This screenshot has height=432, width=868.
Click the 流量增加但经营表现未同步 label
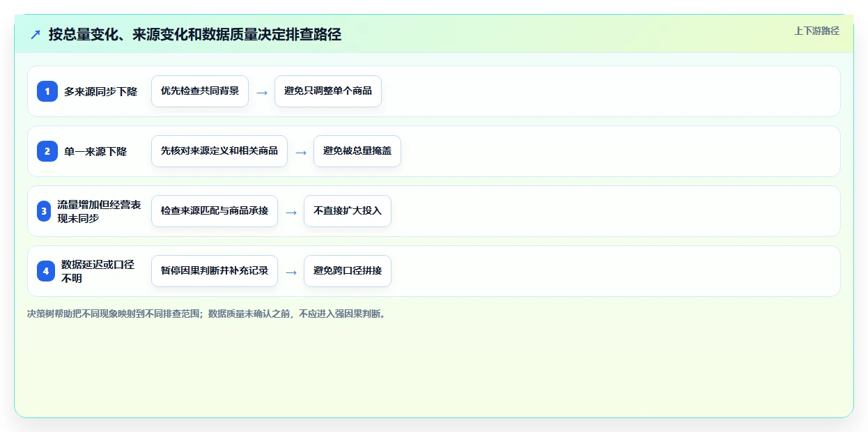coord(100,211)
